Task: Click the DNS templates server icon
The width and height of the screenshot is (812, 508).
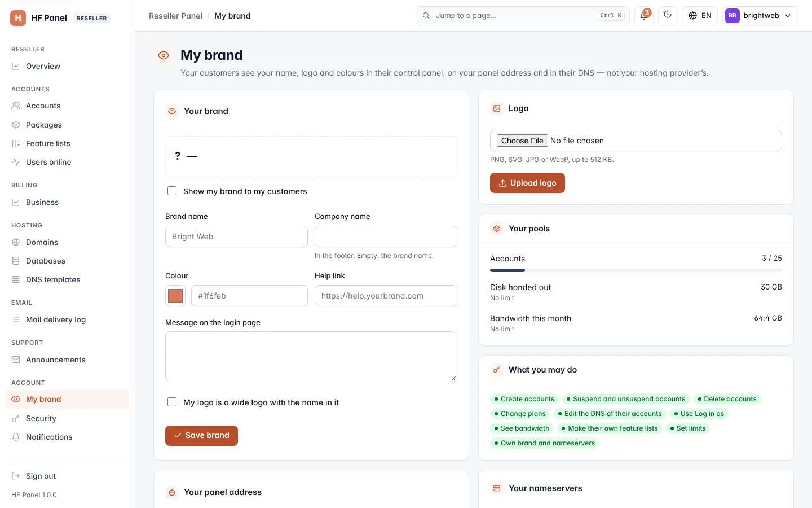Action: click(16, 279)
